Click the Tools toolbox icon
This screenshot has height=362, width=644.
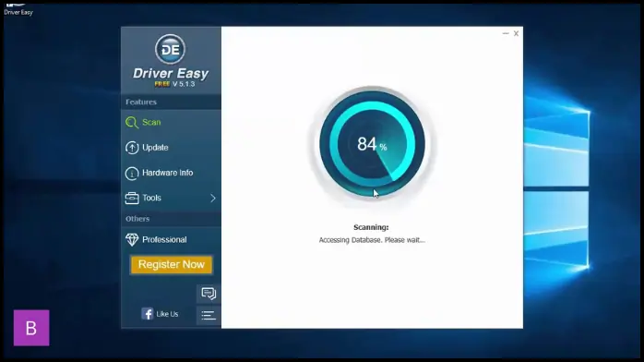(x=132, y=198)
